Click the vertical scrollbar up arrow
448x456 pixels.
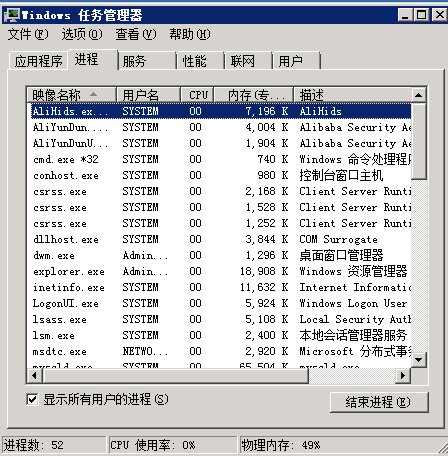coord(418,95)
